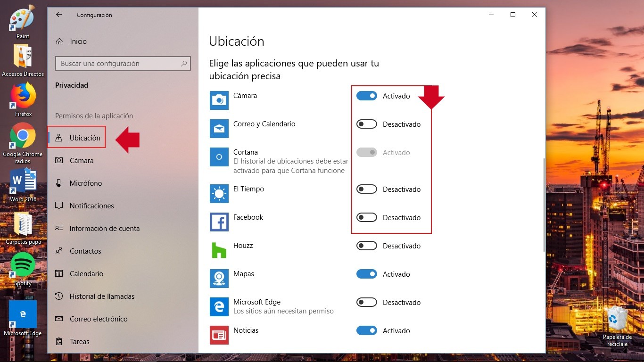This screenshot has height=362, width=644.
Task: Click the search configuration input field
Action: pyautogui.click(x=123, y=63)
